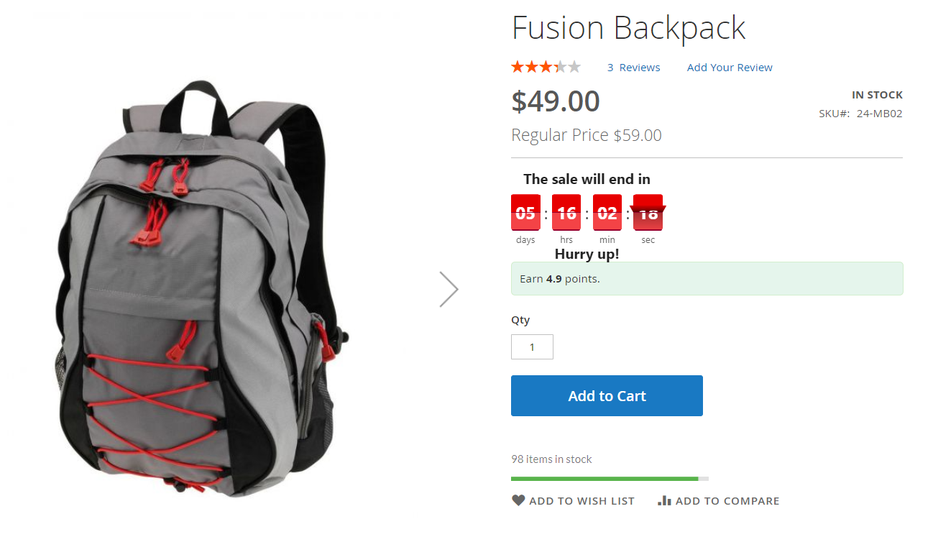933x560 pixels.
Task: Click the $49.00 sale price
Action: (x=556, y=101)
